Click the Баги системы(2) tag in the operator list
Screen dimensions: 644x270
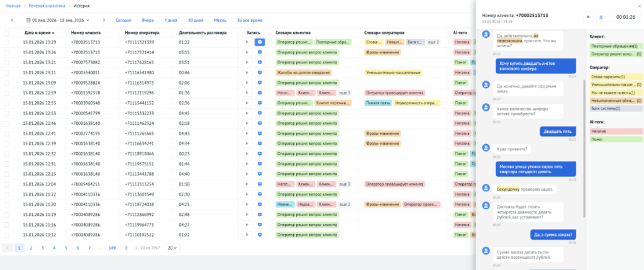tap(606, 108)
